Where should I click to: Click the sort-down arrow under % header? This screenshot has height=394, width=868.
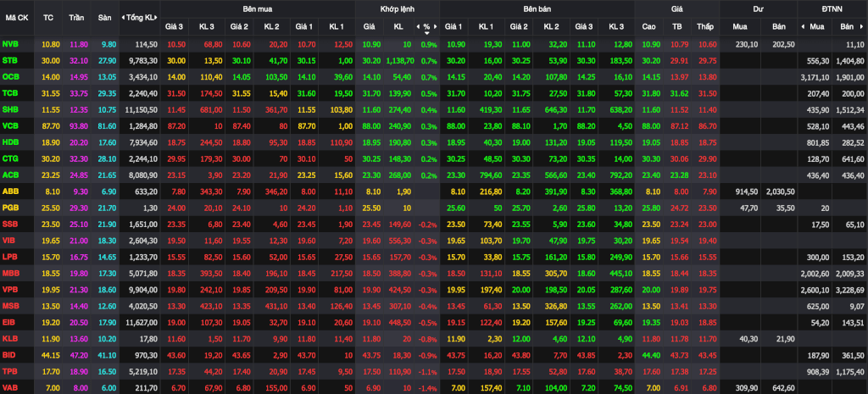[427, 33]
